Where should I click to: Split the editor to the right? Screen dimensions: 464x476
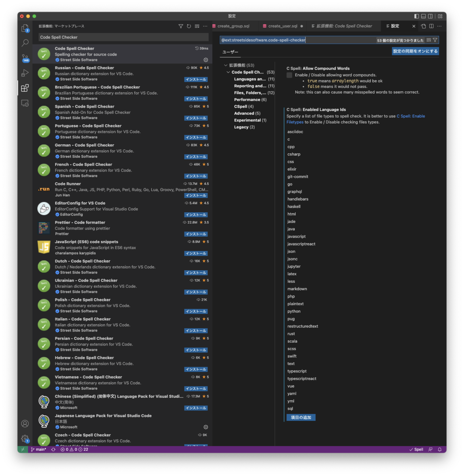[431, 26]
